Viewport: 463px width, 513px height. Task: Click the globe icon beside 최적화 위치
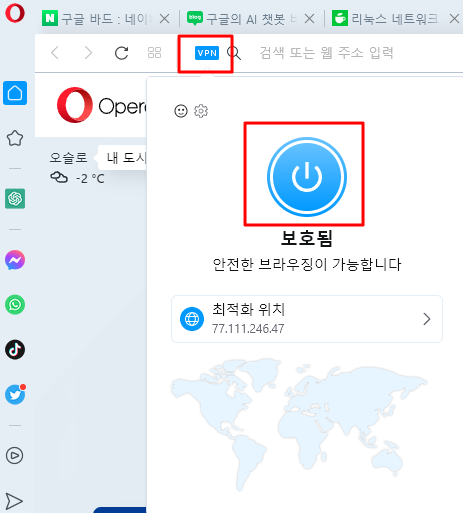pos(192,319)
